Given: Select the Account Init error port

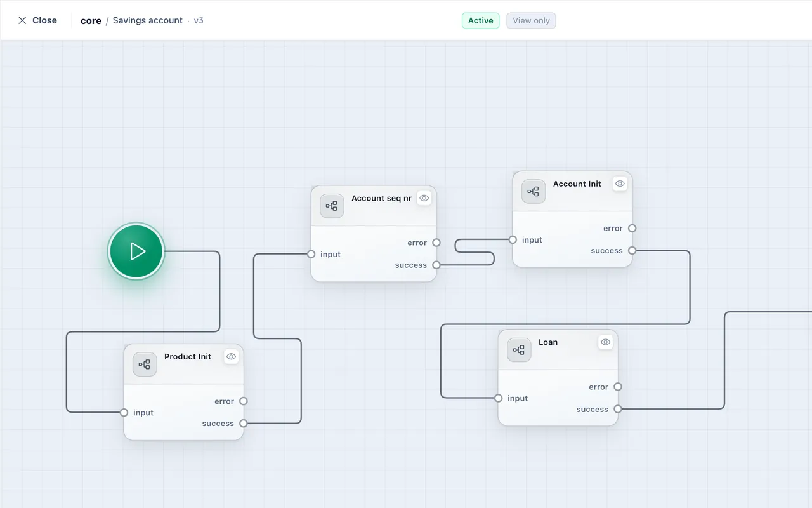Looking at the screenshot, I should [x=632, y=229].
